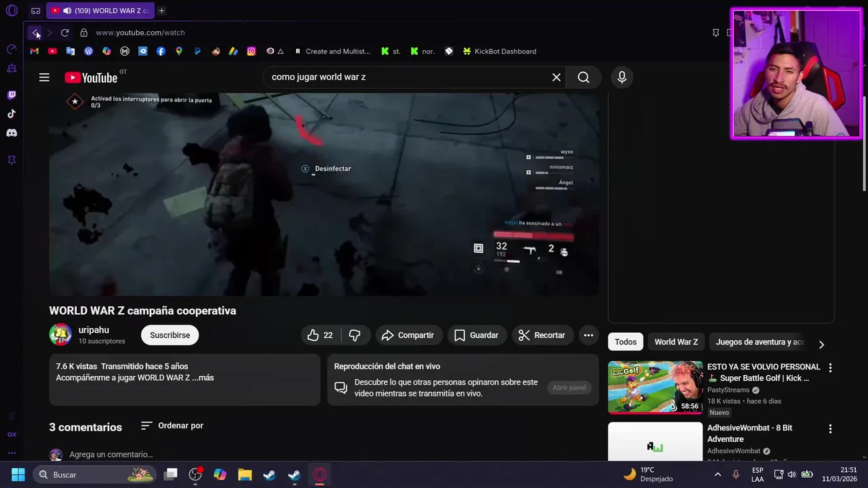Select the Juegos de aventura chip
This screenshot has height=488, width=868.
pyautogui.click(x=759, y=342)
